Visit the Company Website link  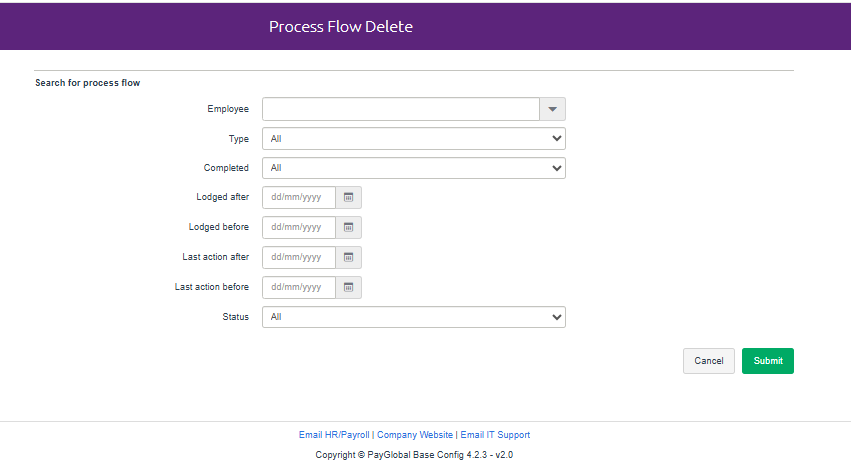(415, 435)
